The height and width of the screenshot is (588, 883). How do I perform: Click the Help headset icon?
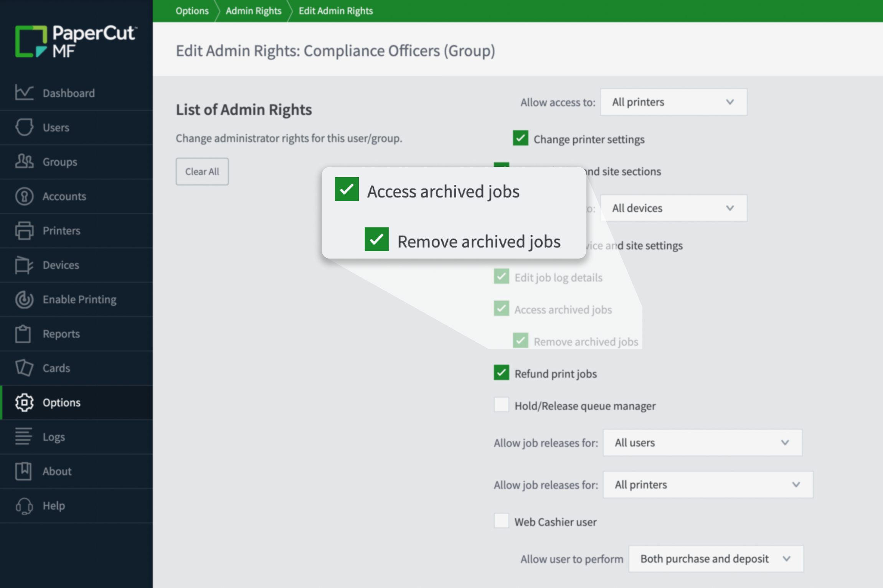tap(24, 506)
